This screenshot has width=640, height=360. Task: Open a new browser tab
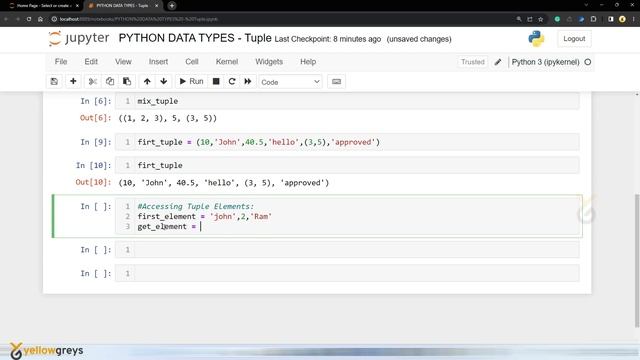click(x=172, y=6)
